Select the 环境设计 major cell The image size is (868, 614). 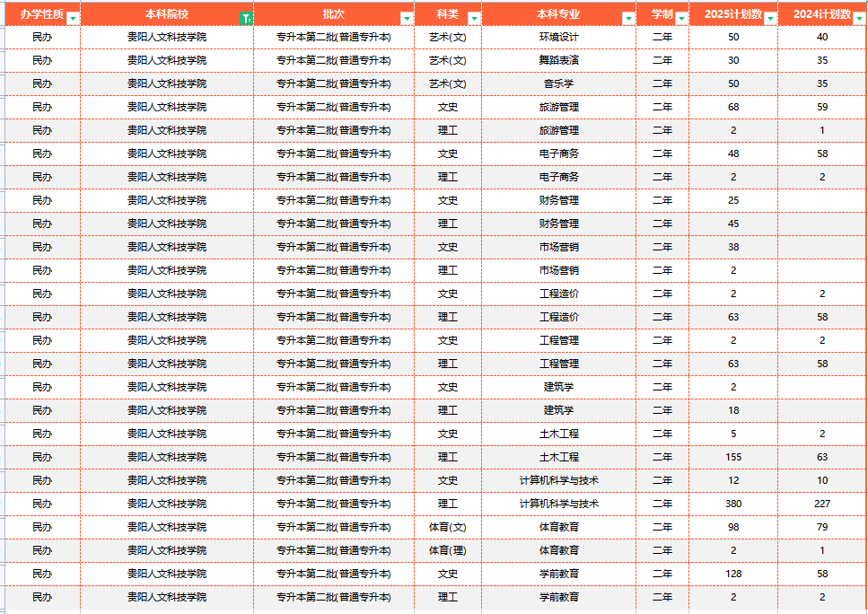(x=558, y=37)
